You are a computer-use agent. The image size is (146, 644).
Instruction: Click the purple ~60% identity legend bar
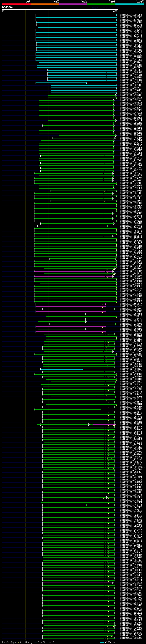tap(73, 4)
